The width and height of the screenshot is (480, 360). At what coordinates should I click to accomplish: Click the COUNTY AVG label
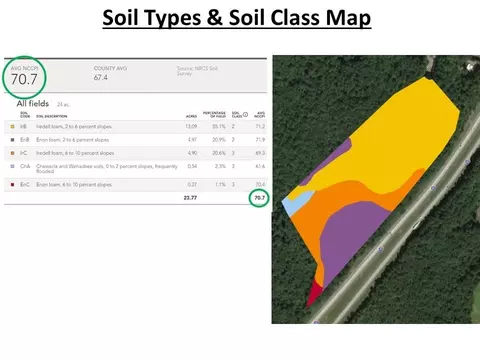click(110, 68)
